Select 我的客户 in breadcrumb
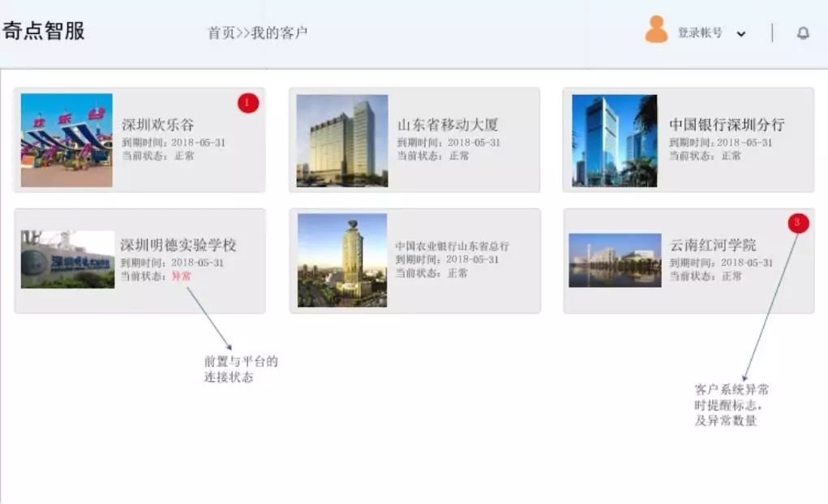The width and height of the screenshot is (828, 504). point(279,33)
